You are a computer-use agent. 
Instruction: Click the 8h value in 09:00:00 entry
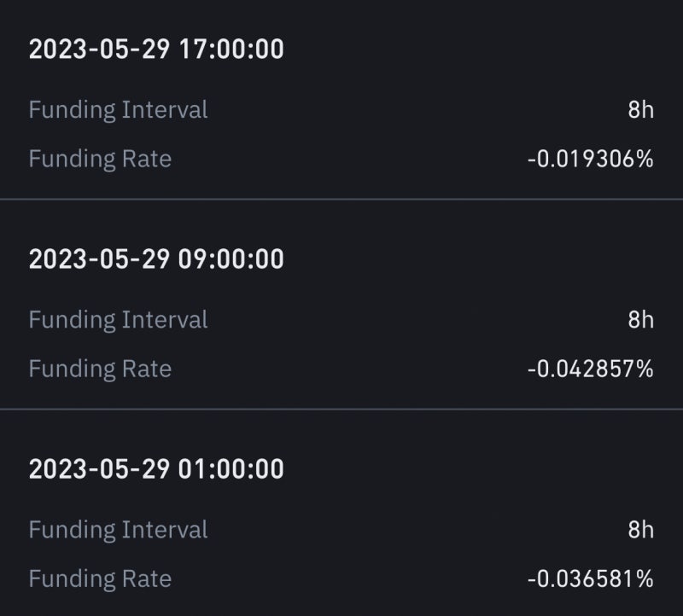pyautogui.click(x=641, y=320)
